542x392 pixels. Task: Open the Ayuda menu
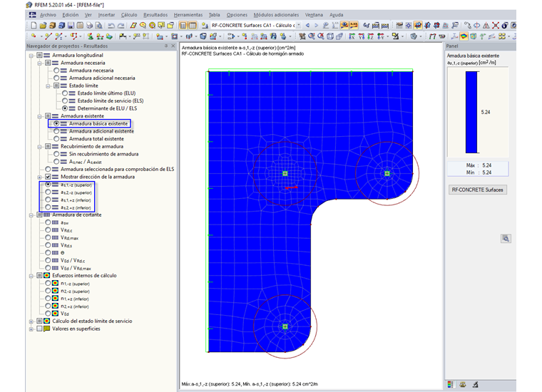tap(337, 15)
